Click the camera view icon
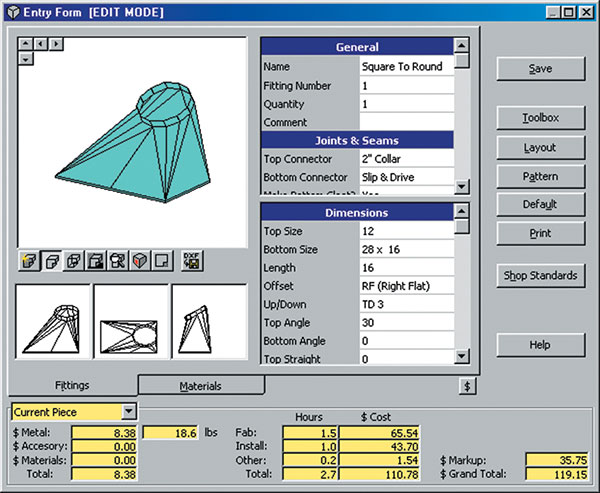Viewport: 600px width, 493px height. click(x=117, y=262)
